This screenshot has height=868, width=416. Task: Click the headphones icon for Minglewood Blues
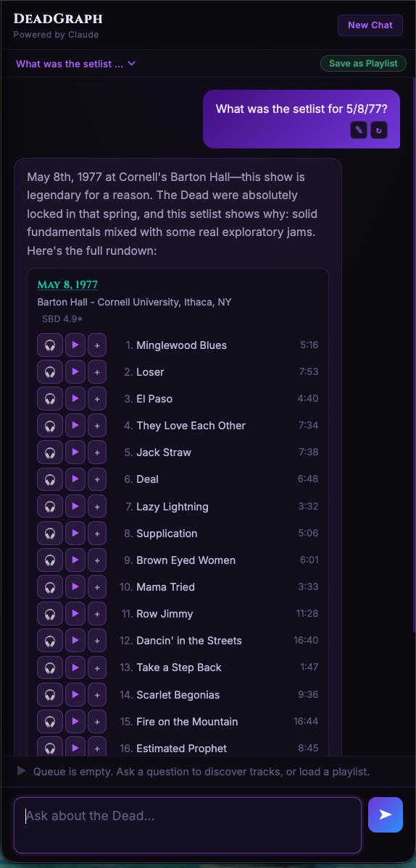[x=50, y=345]
